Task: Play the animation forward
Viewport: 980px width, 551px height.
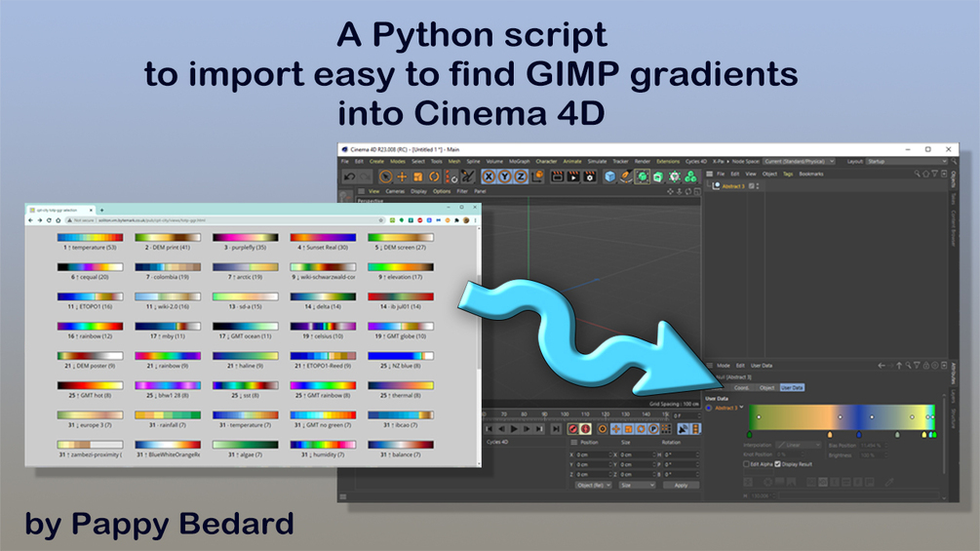Action: pos(514,428)
